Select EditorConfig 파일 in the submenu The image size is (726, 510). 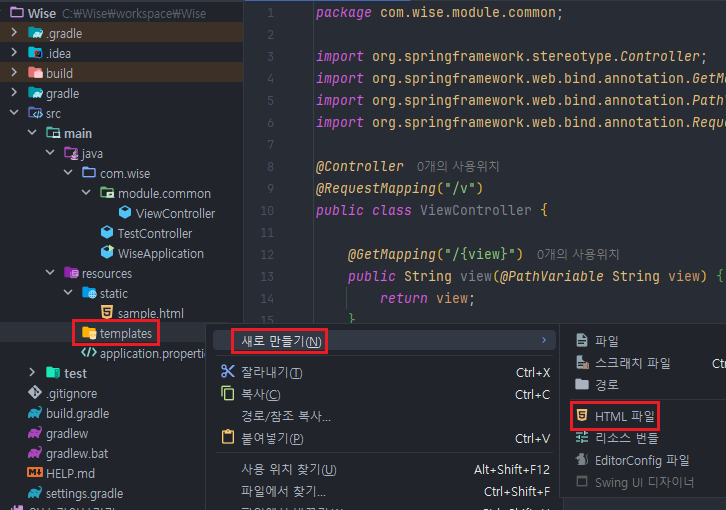642,460
